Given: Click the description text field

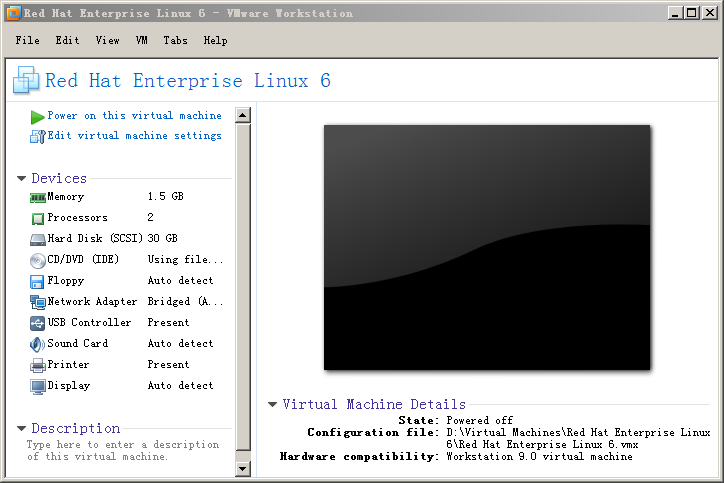Looking at the screenshot, I should pyautogui.click(x=123, y=450).
